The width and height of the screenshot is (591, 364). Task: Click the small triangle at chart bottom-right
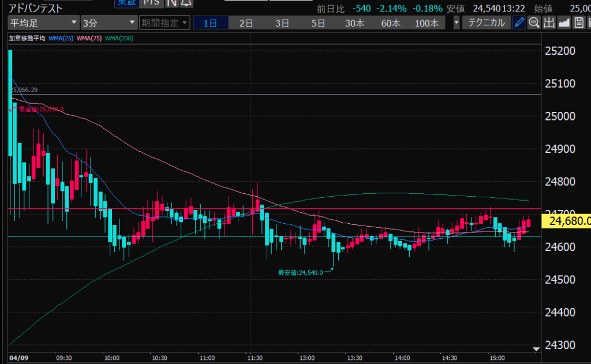(536, 349)
